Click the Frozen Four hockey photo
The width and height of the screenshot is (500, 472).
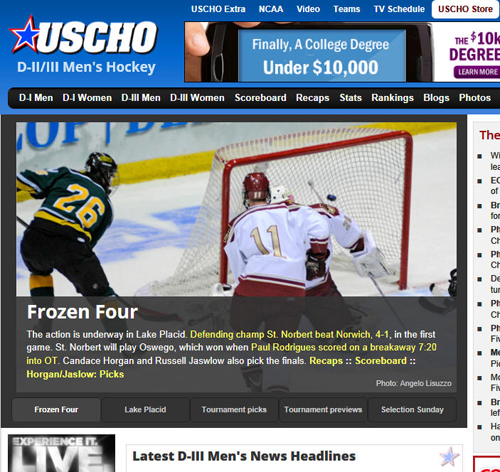click(x=236, y=209)
